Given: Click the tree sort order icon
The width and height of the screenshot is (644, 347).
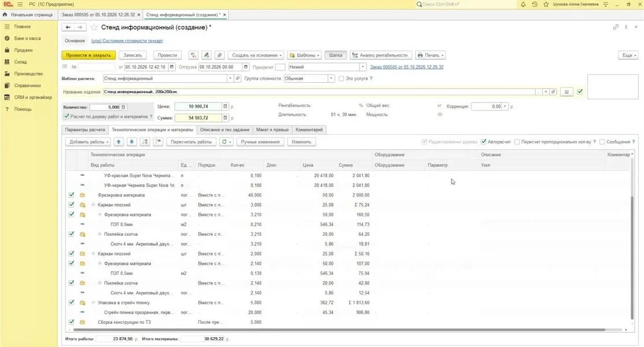Looking at the screenshot, I should [145, 142].
